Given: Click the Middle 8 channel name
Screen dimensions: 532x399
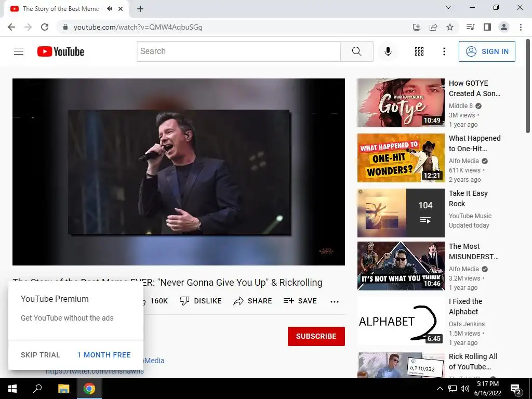Looking at the screenshot, I should pyautogui.click(x=460, y=106).
